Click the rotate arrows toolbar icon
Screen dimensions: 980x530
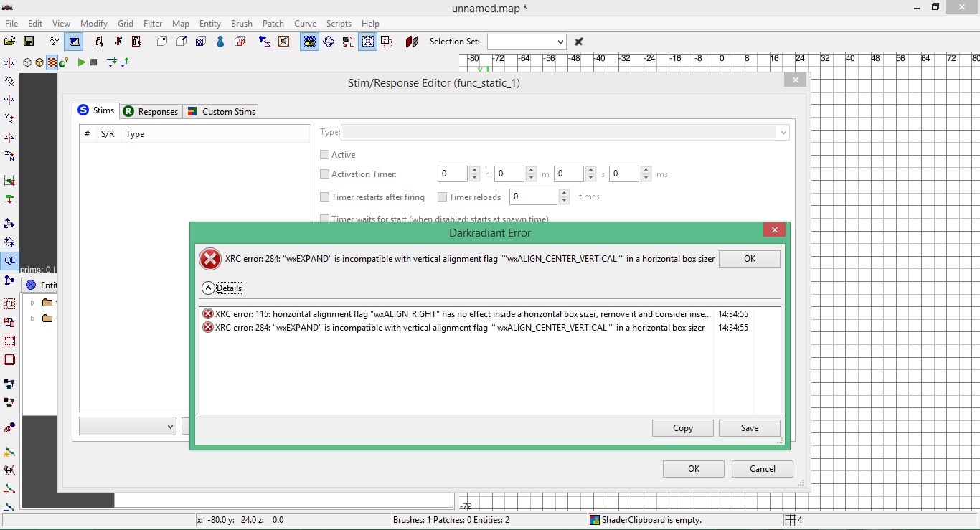click(x=329, y=42)
